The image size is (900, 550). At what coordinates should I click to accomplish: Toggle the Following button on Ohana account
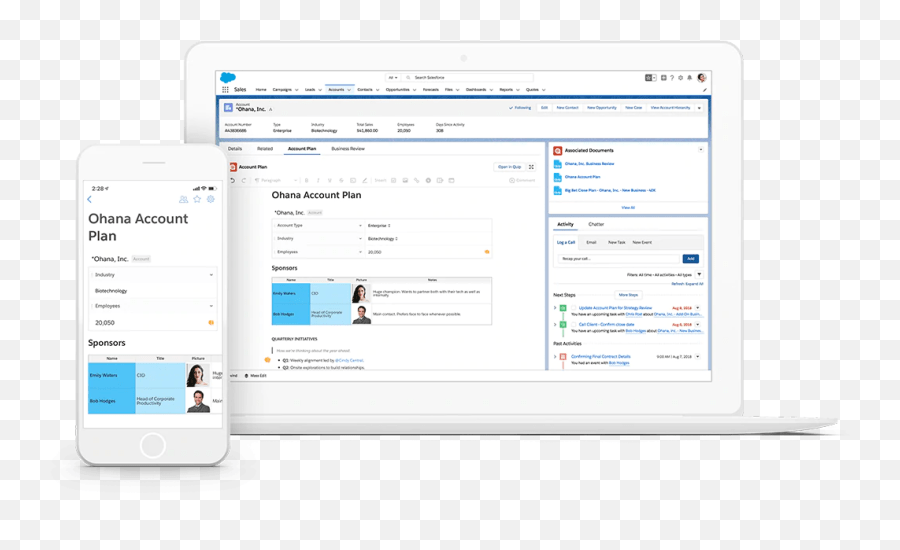[520, 107]
